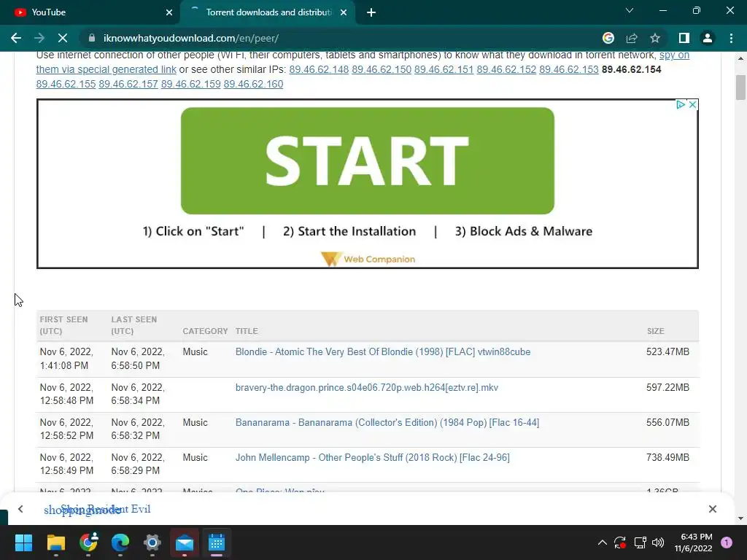
Task: Go back to the previous page
Action: coord(16,38)
